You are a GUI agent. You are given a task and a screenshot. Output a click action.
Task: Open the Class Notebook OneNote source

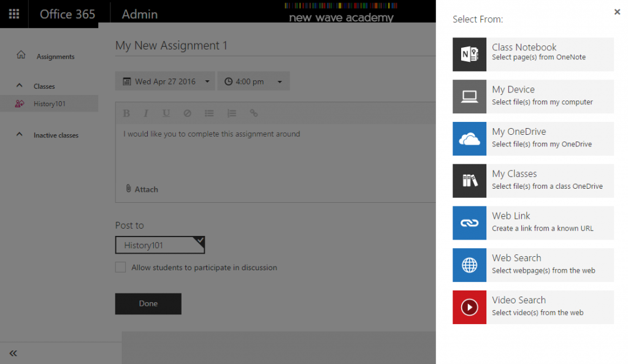(532, 54)
